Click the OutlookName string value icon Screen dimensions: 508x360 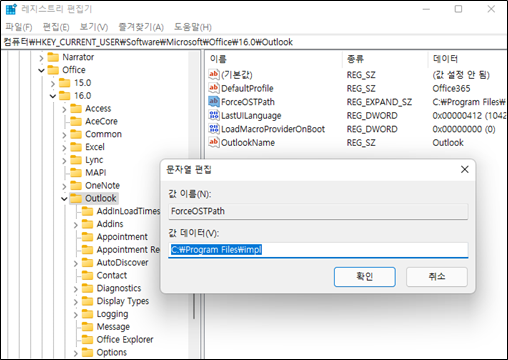(214, 142)
